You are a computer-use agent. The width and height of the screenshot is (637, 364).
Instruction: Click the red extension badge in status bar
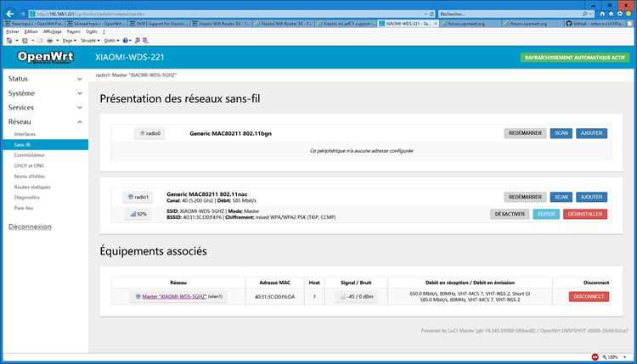(595, 357)
